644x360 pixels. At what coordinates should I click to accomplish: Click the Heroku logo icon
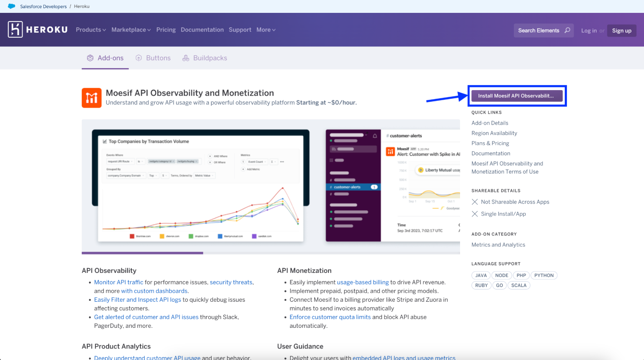(x=15, y=30)
